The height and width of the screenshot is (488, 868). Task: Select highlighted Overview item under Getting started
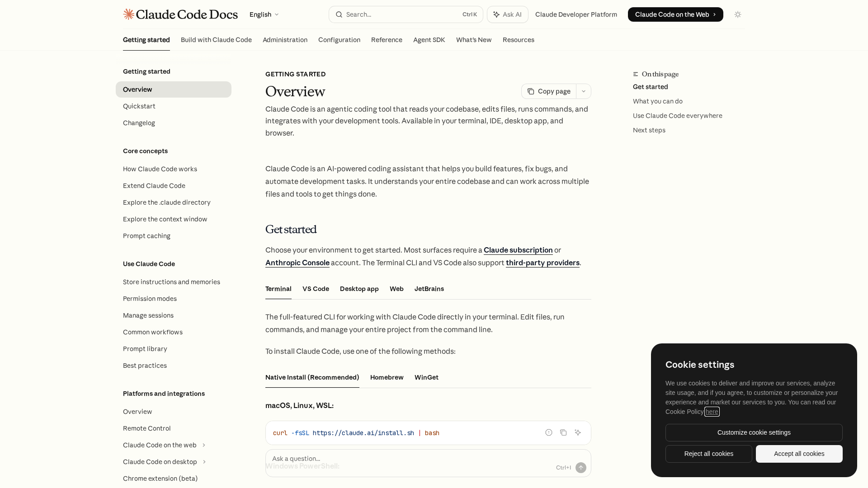point(174,89)
